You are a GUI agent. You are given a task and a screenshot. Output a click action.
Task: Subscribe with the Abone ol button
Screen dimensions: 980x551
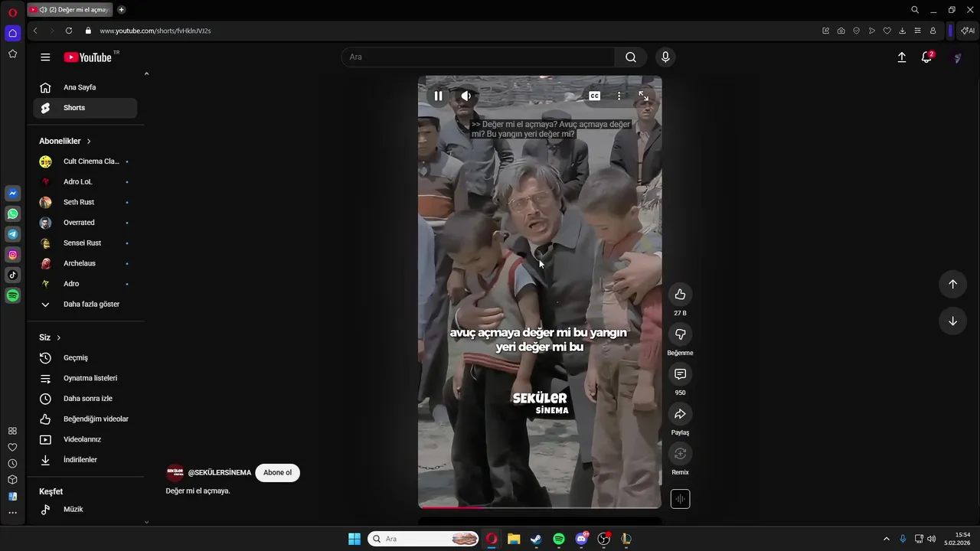(277, 473)
